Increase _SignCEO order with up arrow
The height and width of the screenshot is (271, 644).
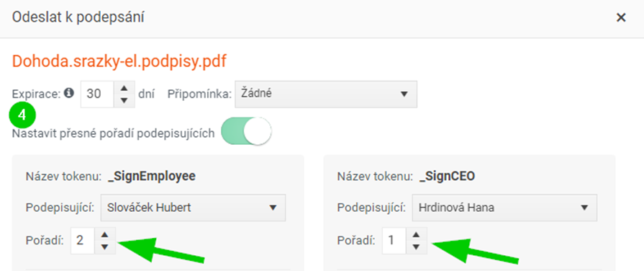coord(417,234)
